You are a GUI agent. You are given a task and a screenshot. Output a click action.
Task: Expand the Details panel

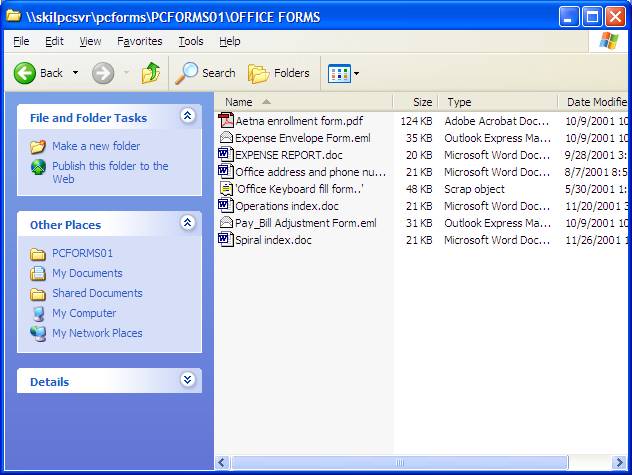point(187,380)
